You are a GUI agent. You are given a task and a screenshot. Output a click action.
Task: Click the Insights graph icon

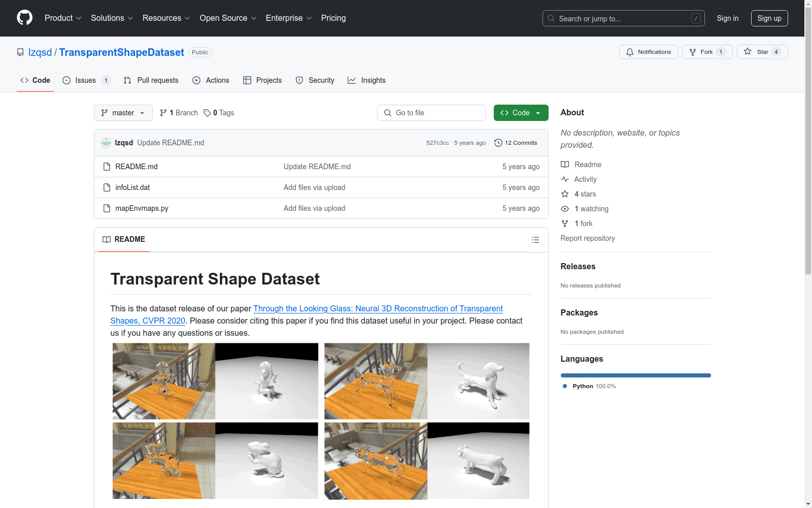click(351, 80)
